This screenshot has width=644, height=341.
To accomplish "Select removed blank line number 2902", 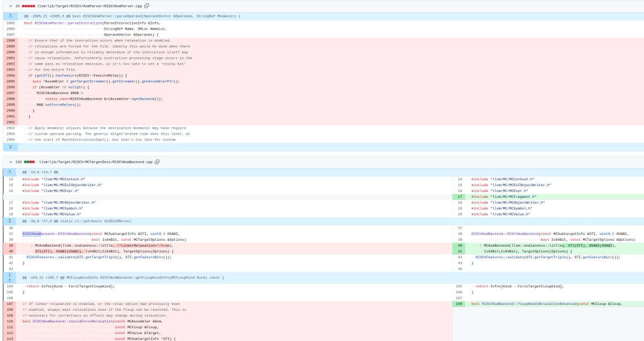I will [11, 122].
